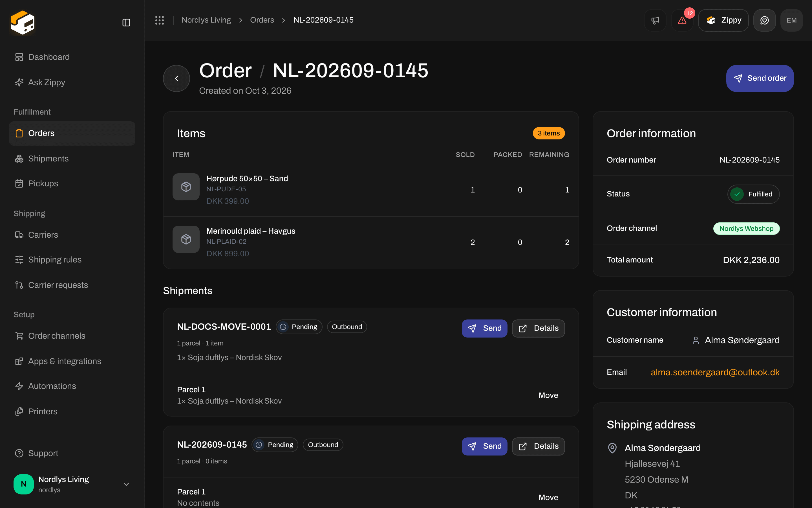This screenshot has width=812, height=508.
Task: Click the Pending badge on NL-DOCS-MOVE-0001
Action: pos(299,327)
